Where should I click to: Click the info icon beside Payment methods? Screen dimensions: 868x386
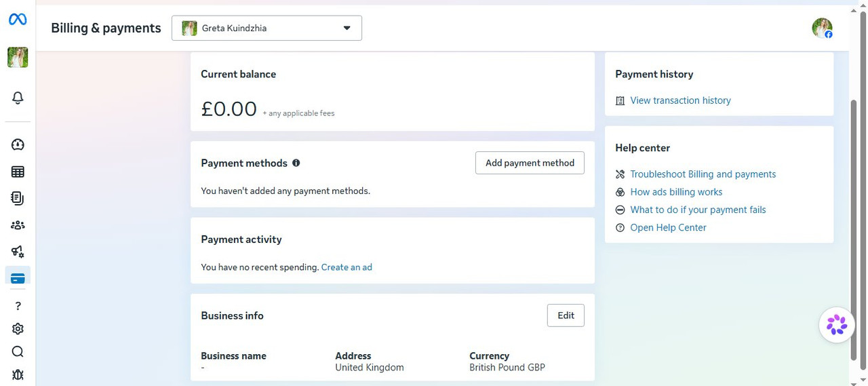coord(296,163)
